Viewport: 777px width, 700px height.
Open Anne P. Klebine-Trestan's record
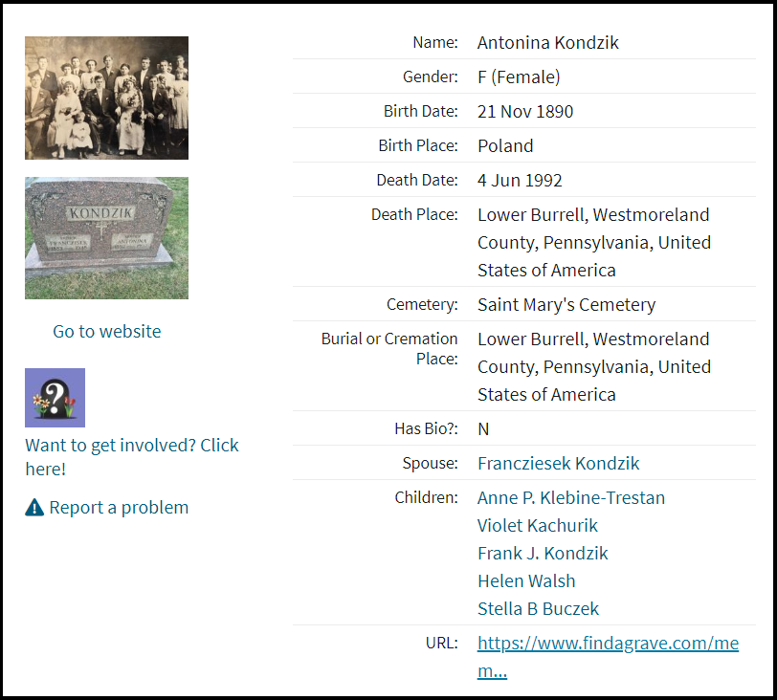(570, 498)
